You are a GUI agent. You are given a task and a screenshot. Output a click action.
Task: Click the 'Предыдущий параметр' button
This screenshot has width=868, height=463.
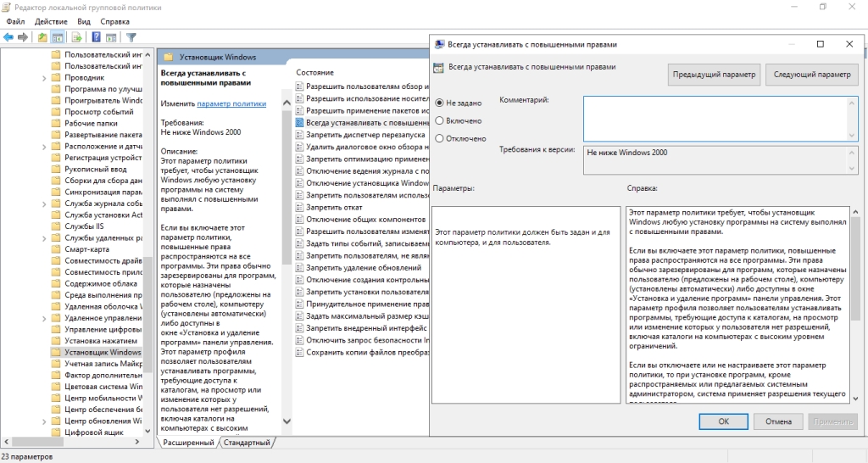pos(714,75)
